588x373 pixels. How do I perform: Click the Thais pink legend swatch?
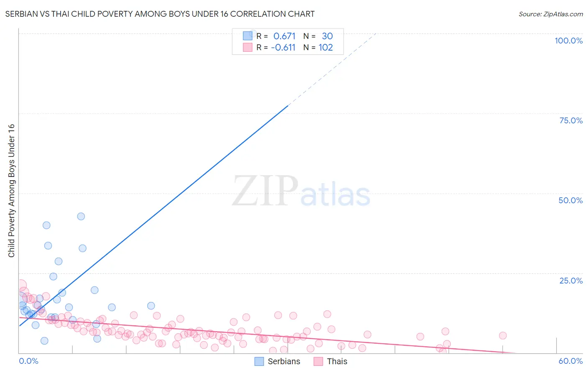[x=318, y=361]
